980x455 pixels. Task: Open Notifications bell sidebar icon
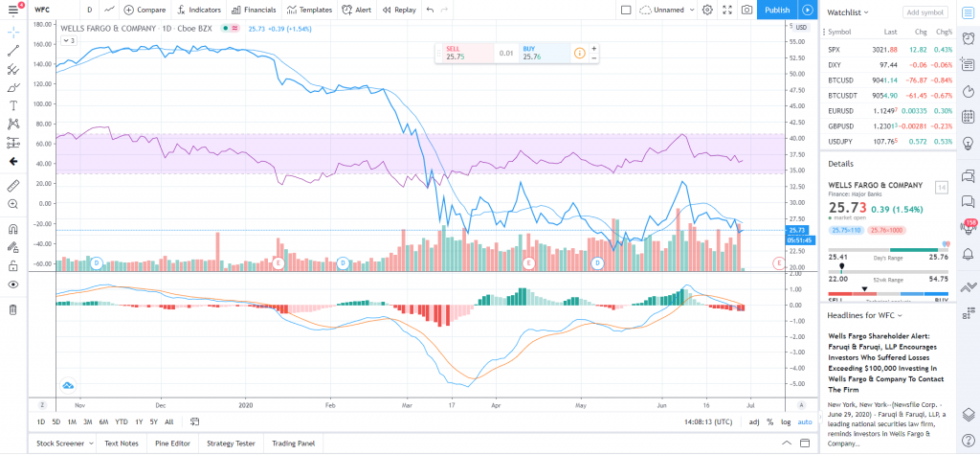(968, 254)
